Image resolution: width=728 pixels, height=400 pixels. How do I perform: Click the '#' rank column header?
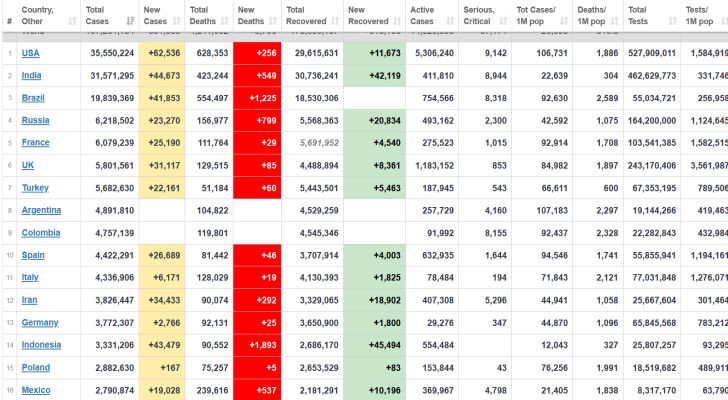9,21
